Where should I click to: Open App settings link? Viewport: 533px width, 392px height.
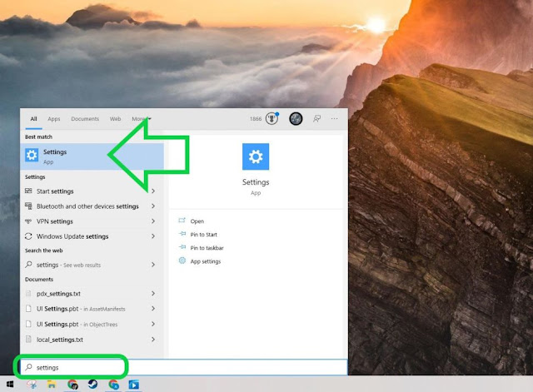pyautogui.click(x=206, y=261)
